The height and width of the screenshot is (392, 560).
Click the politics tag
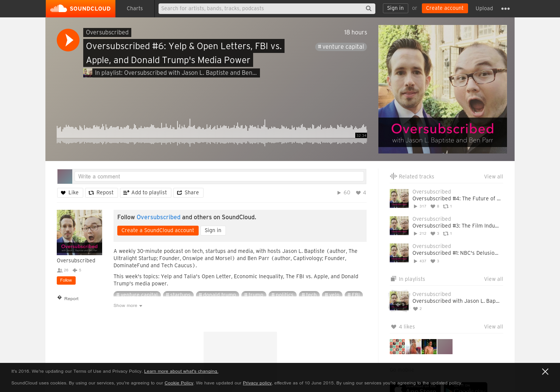[283, 295]
